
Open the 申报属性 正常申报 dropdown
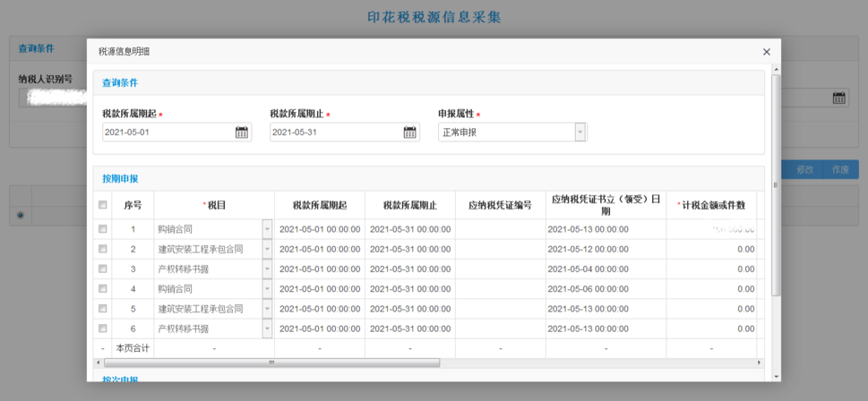click(580, 132)
